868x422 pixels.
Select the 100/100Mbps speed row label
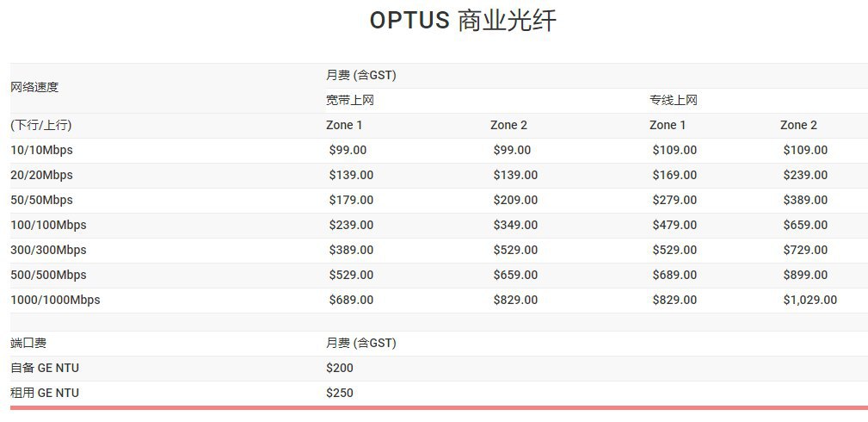tap(48, 225)
